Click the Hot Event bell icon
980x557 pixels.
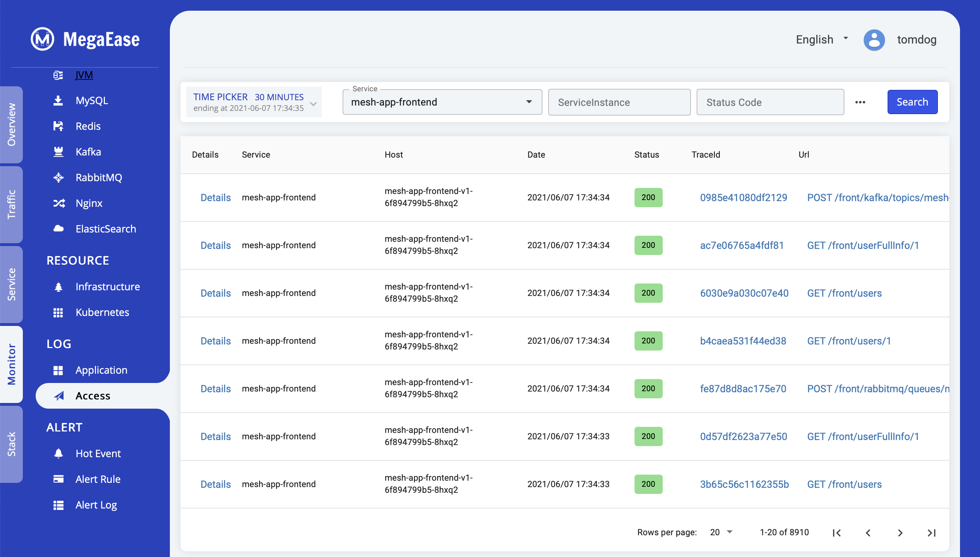pos(58,454)
